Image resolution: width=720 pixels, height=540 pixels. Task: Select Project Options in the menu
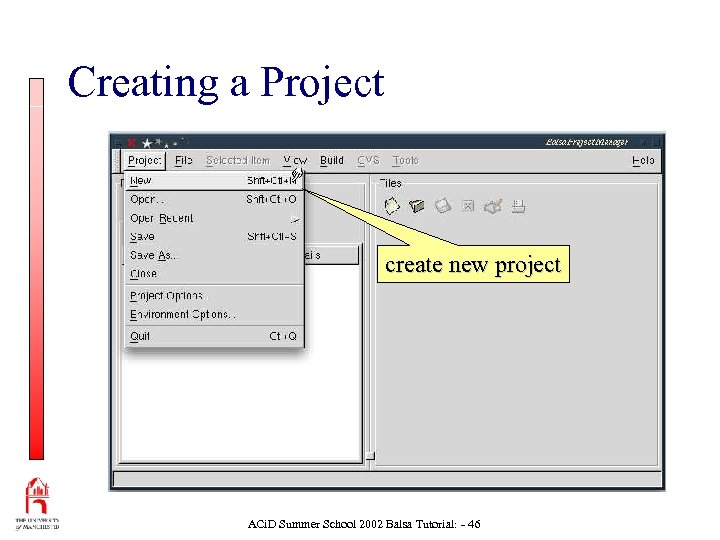(x=214, y=296)
